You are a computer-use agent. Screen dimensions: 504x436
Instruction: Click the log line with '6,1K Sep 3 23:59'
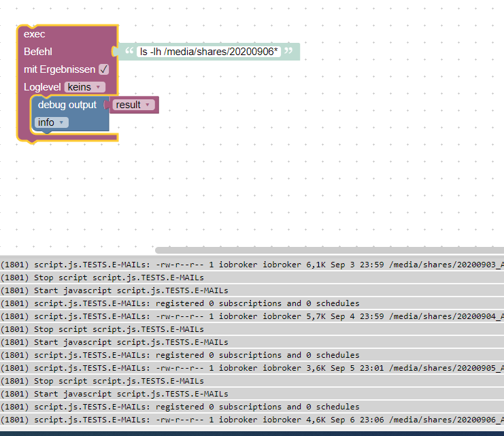click(x=252, y=265)
